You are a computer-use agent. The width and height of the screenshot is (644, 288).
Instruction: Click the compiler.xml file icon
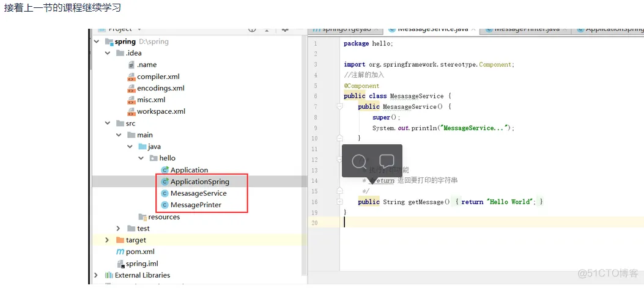coord(131,76)
